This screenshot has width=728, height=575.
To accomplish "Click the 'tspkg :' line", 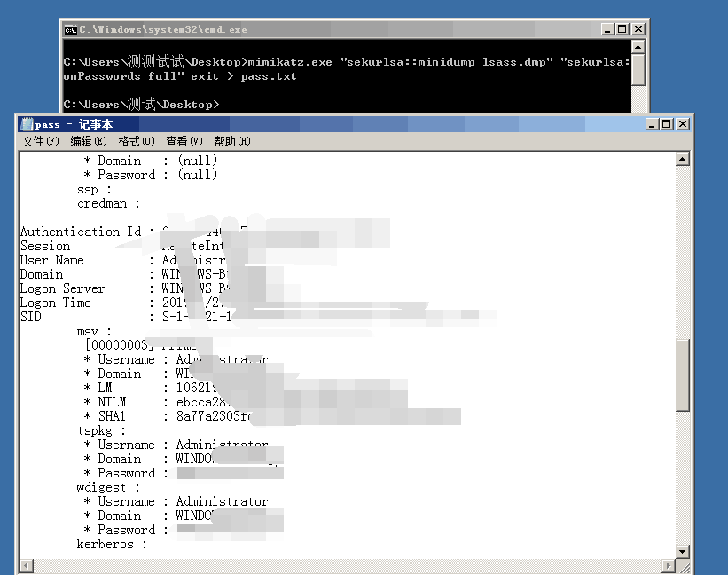I will pyautogui.click(x=101, y=431).
